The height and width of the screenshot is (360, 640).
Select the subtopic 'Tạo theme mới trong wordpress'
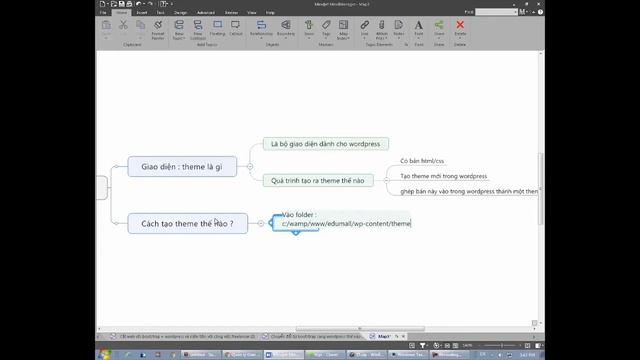click(x=444, y=176)
